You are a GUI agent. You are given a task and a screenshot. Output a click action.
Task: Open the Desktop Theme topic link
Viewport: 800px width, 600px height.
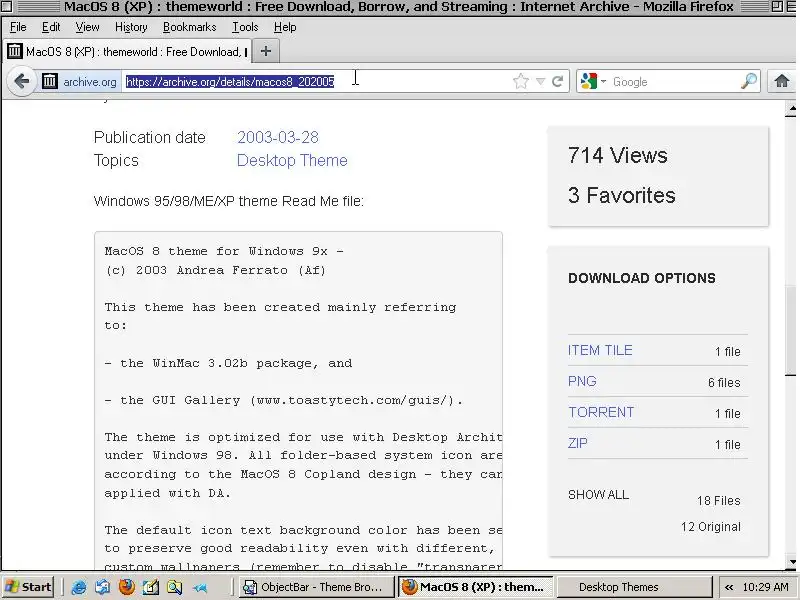tap(292, 160)
